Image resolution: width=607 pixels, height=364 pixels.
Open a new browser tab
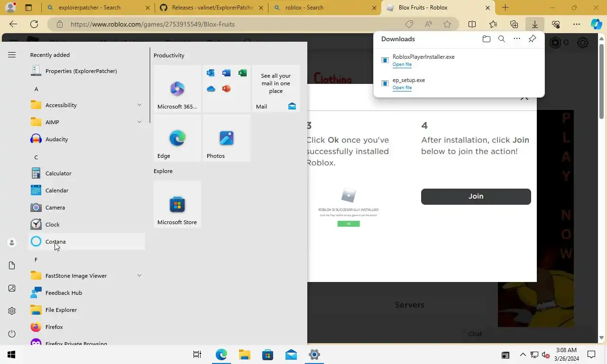point(505,8)
